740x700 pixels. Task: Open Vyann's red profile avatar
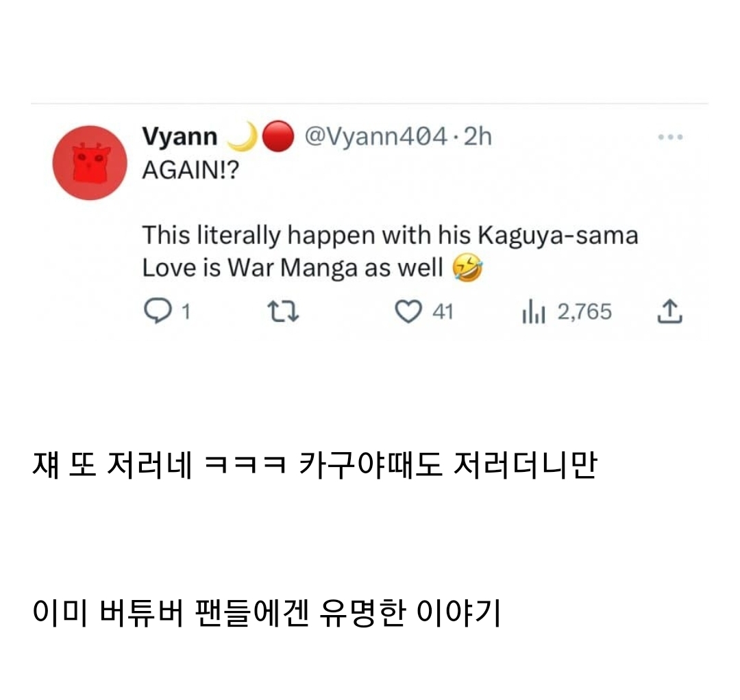[x=90, y=163]
